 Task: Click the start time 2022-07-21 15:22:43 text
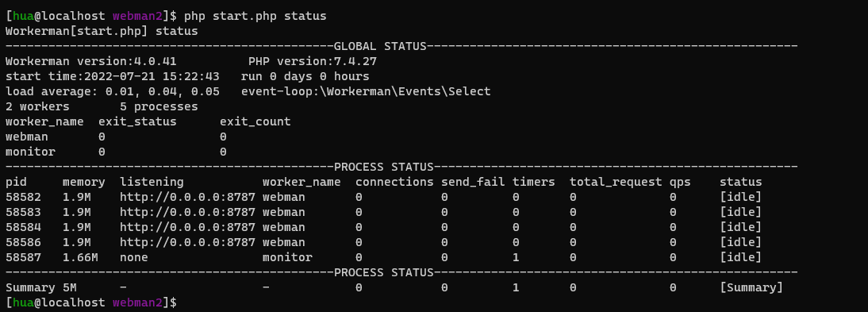113,76
